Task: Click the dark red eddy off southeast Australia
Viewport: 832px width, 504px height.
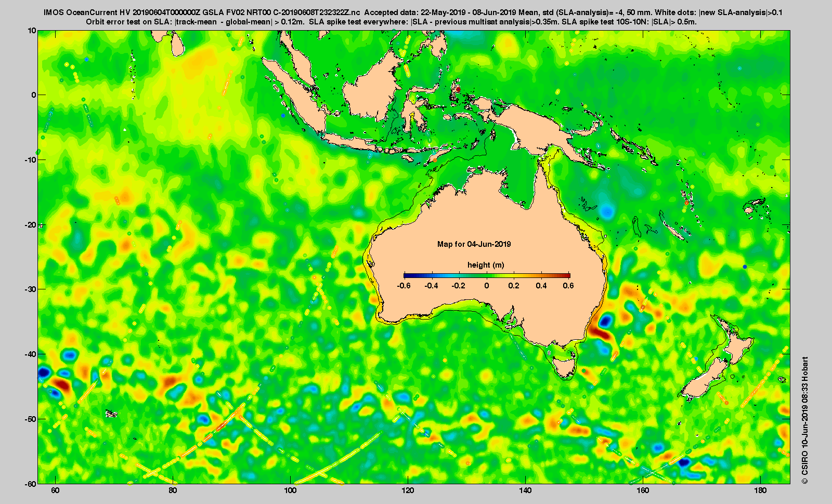Action: [599, 331]
